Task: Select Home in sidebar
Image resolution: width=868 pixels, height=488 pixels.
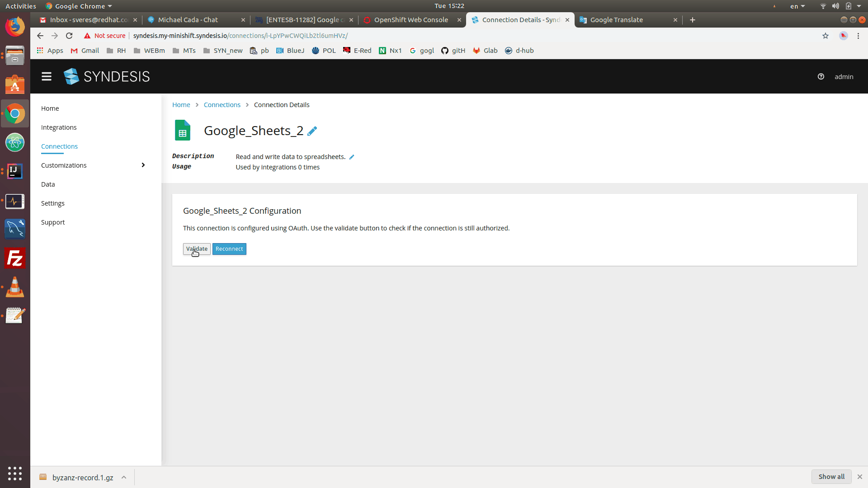Action: [x=50, y=108]
